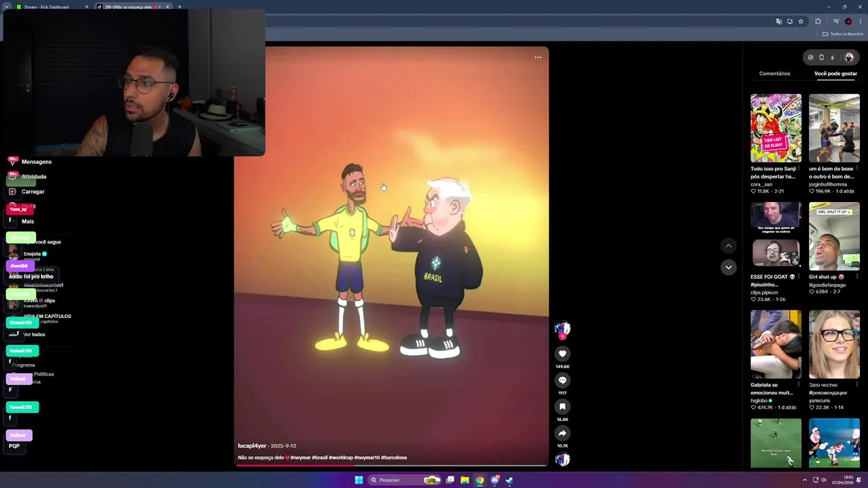Open Girl shut up video thumbnail

pyautogui.click(x=834, y=236)
